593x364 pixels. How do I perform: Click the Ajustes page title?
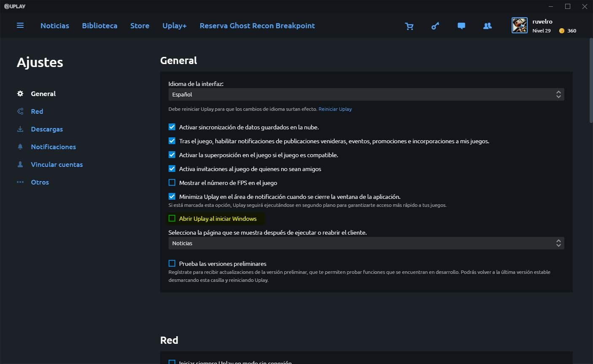[x=40, y=62]
